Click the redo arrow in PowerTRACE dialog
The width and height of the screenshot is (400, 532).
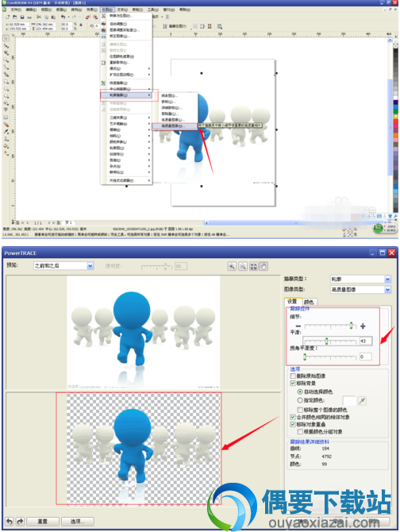tap(20, 521)
